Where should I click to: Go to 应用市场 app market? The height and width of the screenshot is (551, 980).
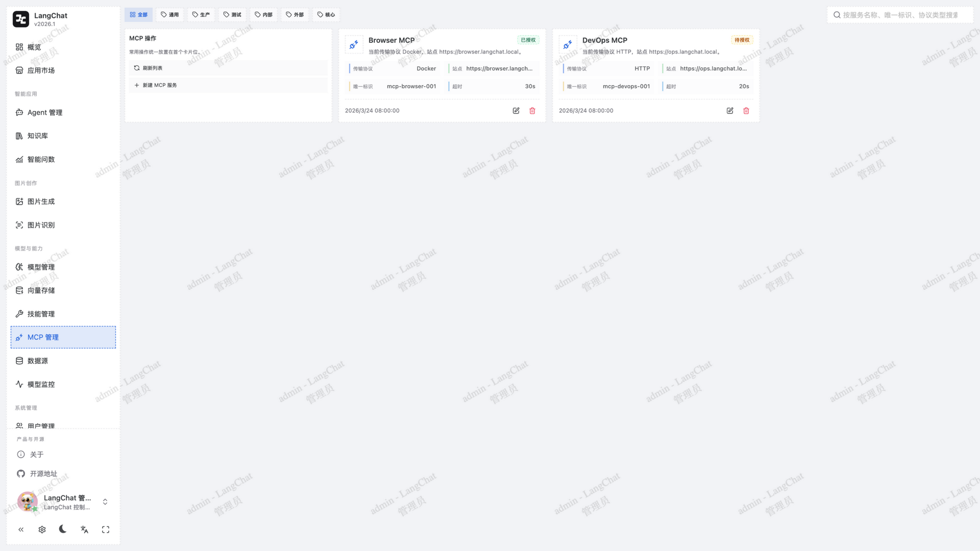coord(63,70)
